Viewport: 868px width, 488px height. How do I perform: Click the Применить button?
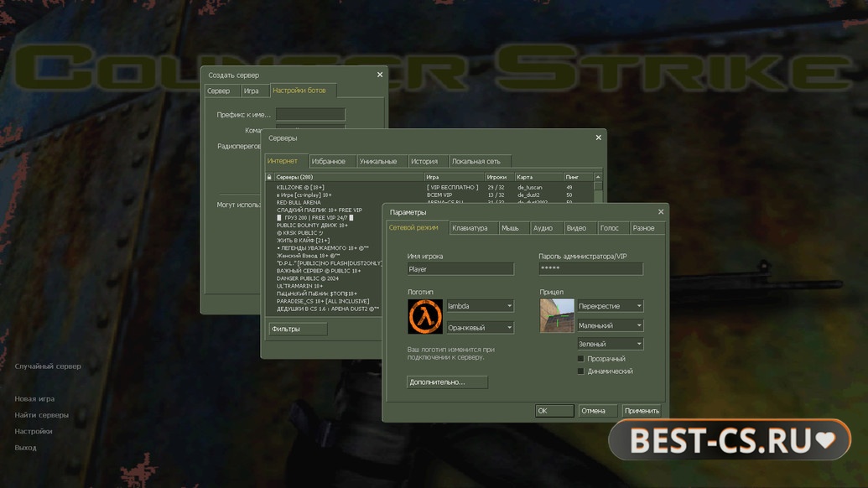pyautogui.click(x=641, y=411)
